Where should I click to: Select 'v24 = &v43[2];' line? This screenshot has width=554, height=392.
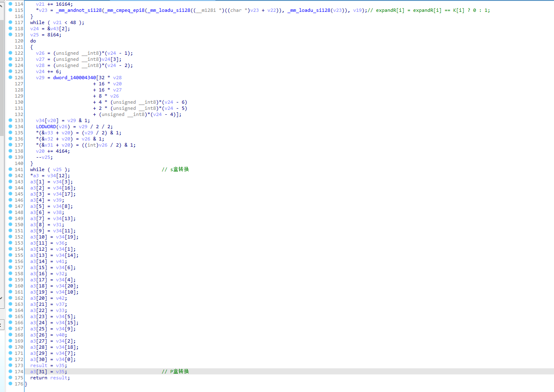[x=50, y=29]
